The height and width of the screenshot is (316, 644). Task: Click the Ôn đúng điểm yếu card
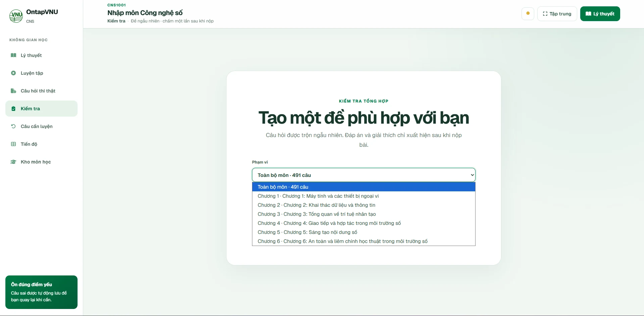[x=41, y=292]
